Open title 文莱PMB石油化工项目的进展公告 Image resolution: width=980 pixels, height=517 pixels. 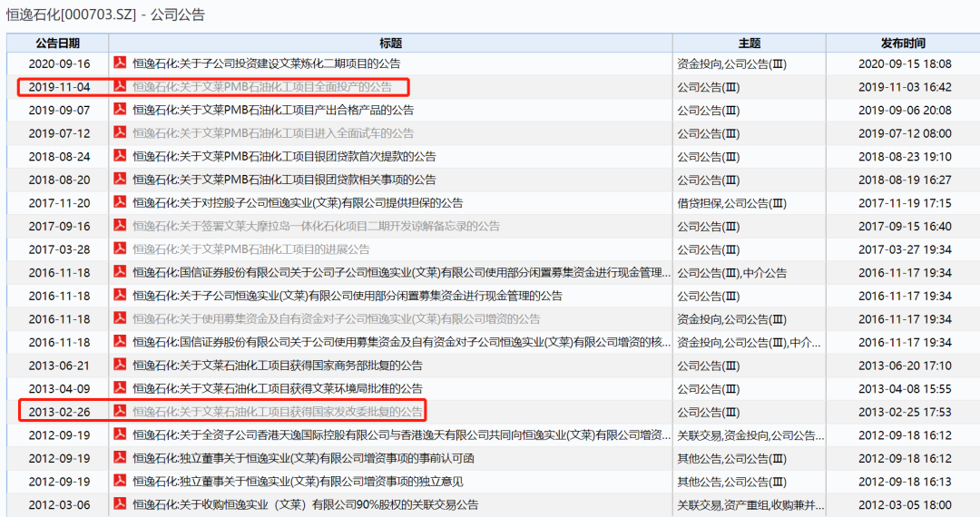click(250, 249)
